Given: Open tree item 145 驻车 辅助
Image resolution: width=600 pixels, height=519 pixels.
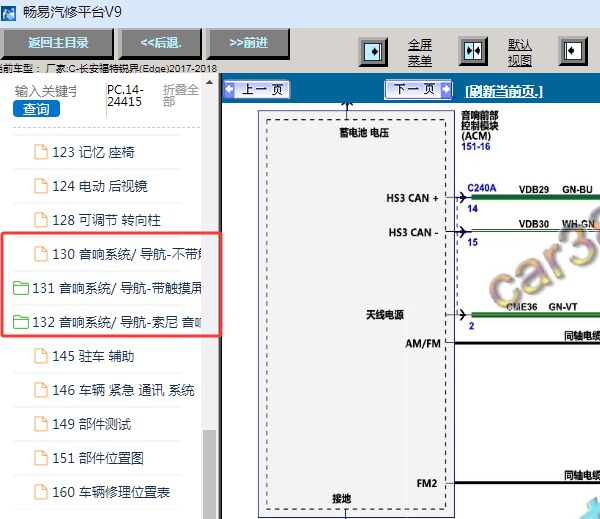Looking at the screenshot, I should (x=93, y=356).
